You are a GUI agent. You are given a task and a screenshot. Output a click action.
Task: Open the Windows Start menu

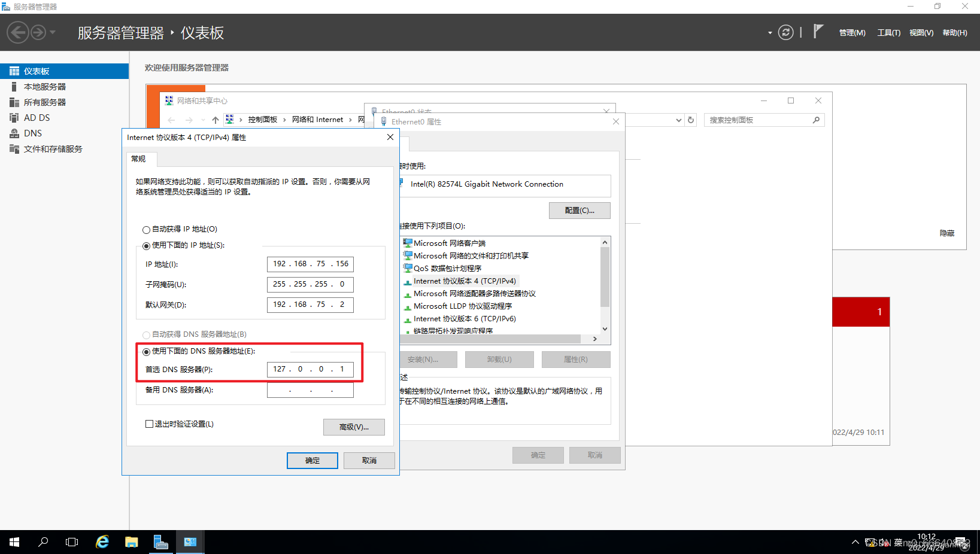[14, 542]
